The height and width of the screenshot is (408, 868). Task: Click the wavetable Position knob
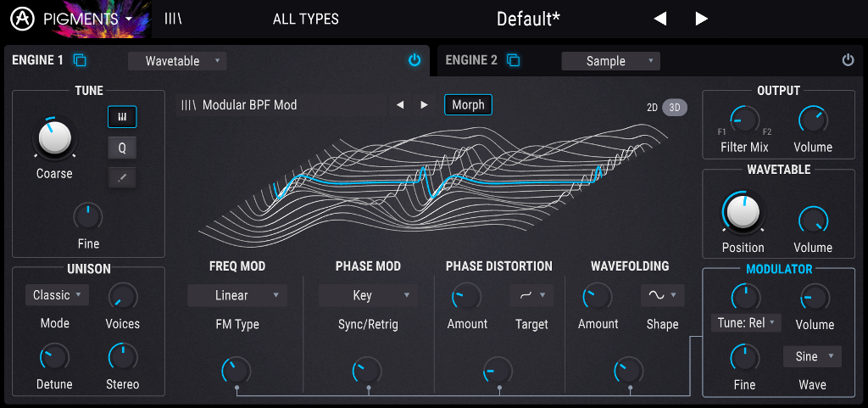click(743, 213)
